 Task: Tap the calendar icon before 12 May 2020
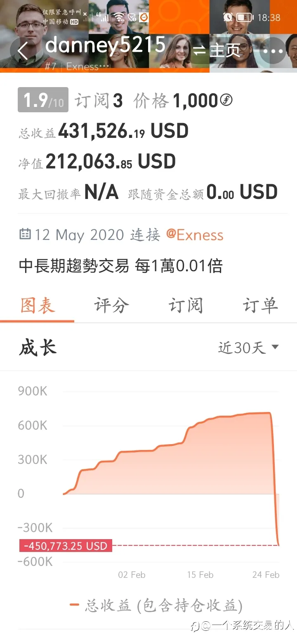[x=25, y=234]
